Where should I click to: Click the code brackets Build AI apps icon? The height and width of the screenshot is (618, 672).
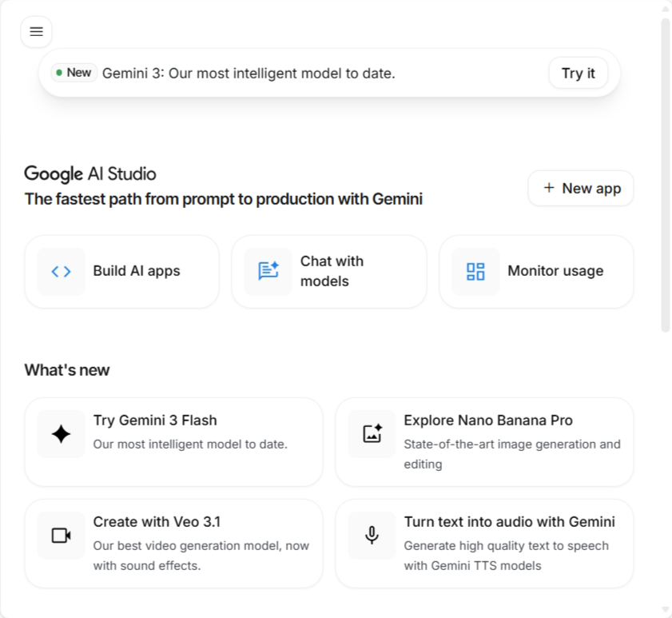(61, 272)
